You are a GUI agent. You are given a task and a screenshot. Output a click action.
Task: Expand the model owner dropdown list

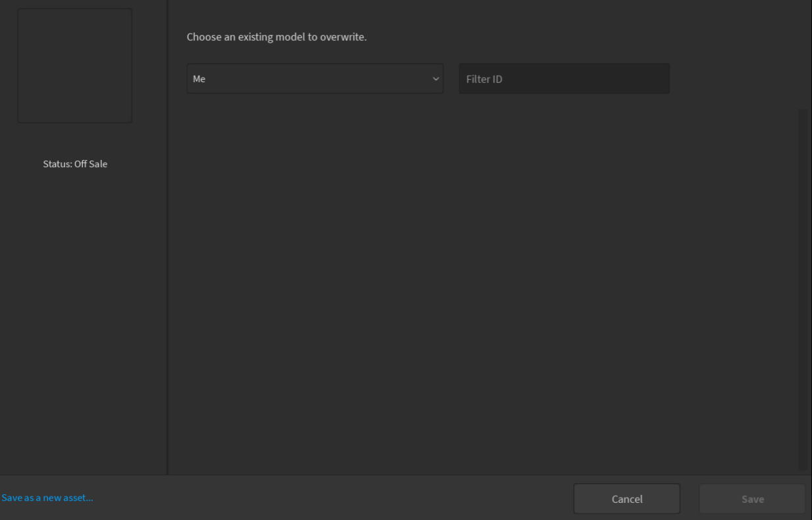click(x=315, y=78)
